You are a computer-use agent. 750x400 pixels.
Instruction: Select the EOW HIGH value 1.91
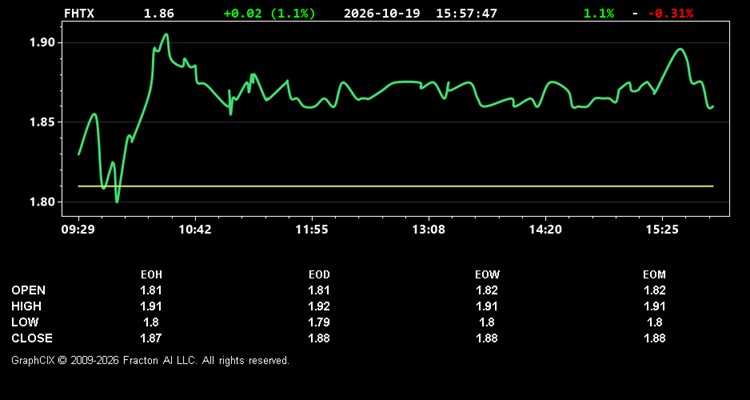pos(487,306)
